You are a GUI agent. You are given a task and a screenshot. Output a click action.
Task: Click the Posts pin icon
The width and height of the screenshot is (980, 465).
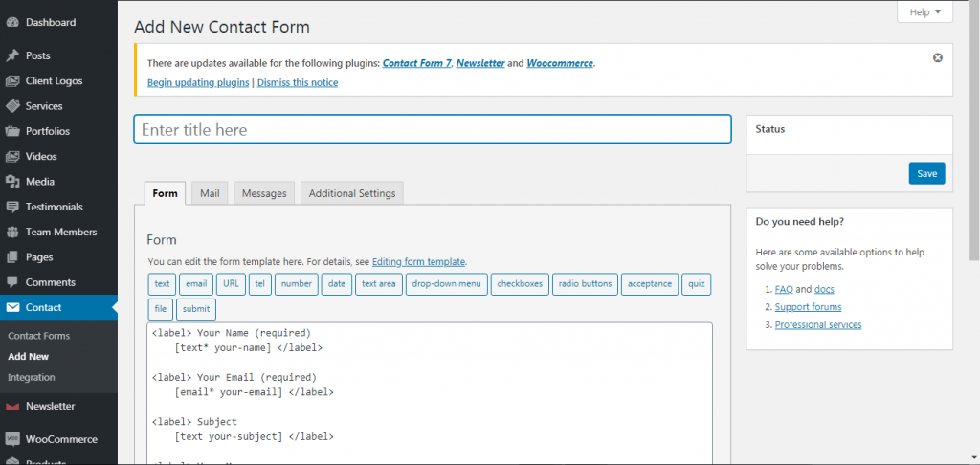point(12,55)
